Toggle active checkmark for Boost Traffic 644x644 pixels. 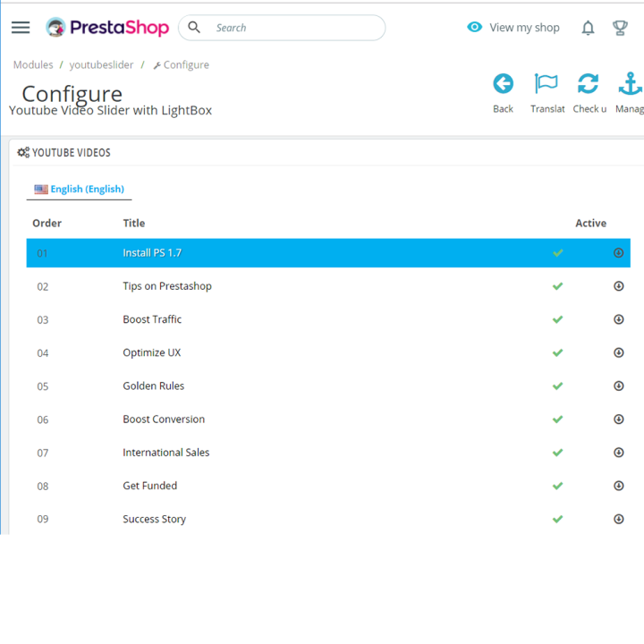click(557, 319)
